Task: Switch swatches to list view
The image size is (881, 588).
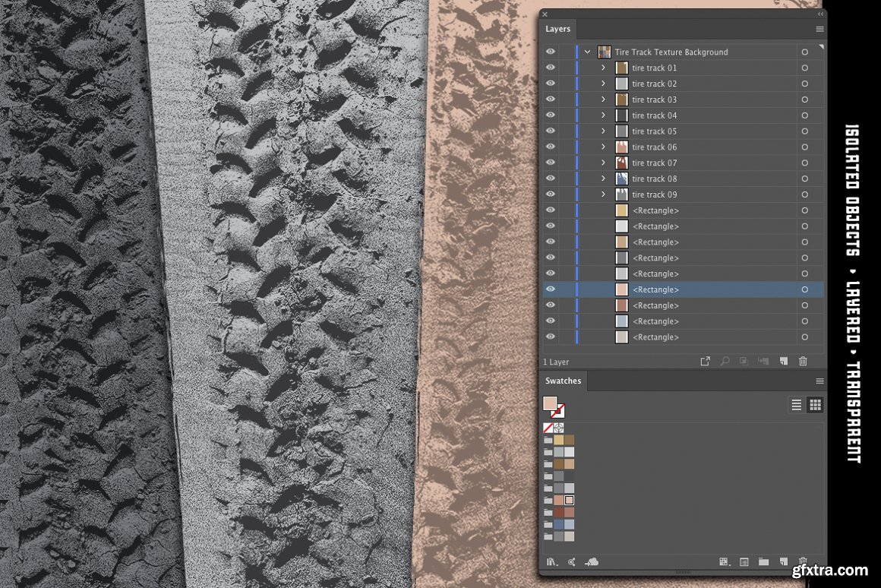Action: [x=796, y=405]
